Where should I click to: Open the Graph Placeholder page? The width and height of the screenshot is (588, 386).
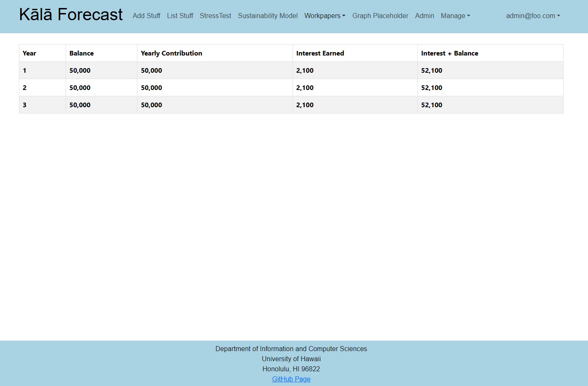point(380,16)
